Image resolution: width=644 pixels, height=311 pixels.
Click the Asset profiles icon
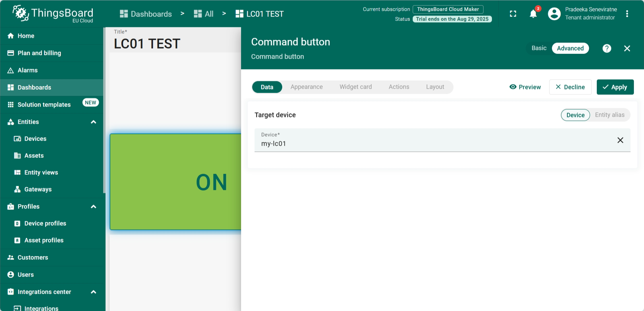point(17,240)
